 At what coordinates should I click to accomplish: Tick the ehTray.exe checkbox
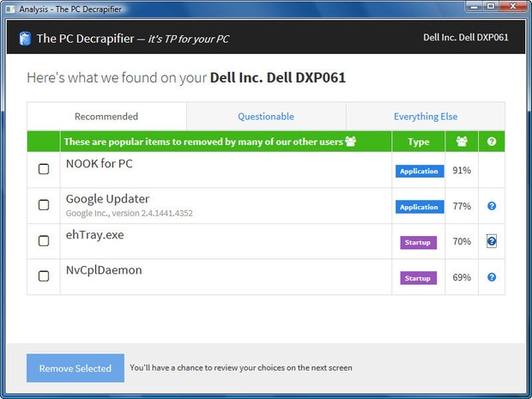(x=44, y=240)
